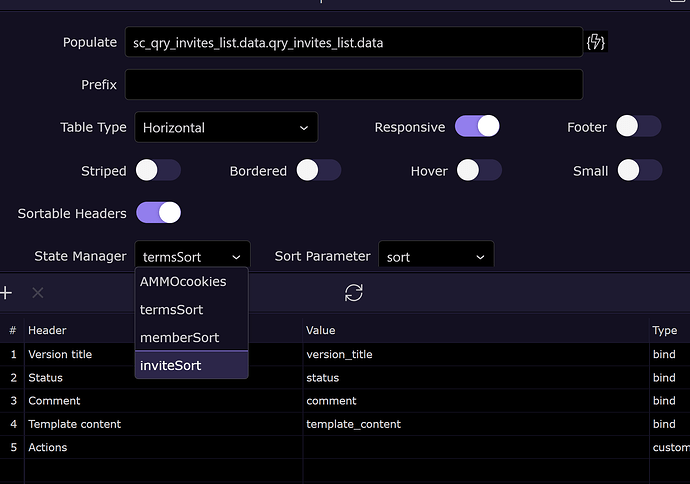Open the Table Type dropdown
This screenshot has height=484, width=690.
click(226, 127)
